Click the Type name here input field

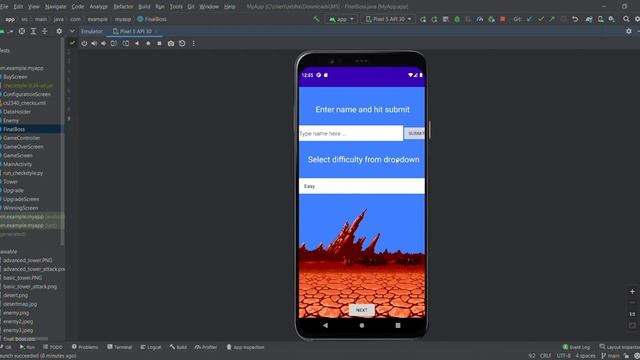coord(351,133)
